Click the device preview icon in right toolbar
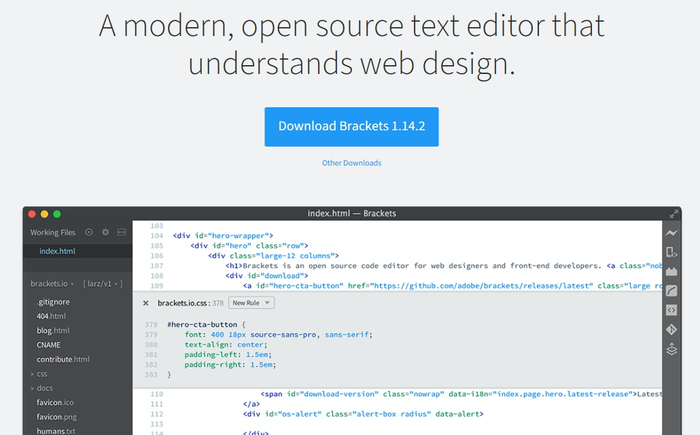Screen dimensions: 700x435 pyautogui.click(x=672, y=252)
